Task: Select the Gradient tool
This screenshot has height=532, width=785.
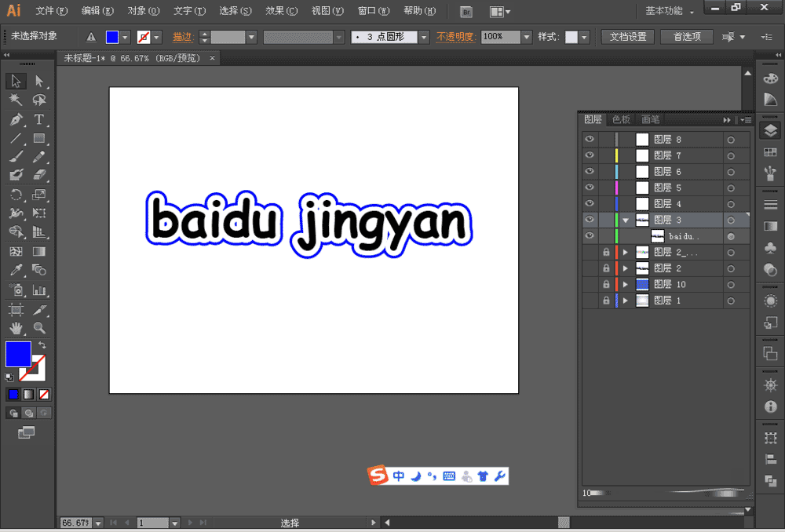Action: (x=39, y=251)
